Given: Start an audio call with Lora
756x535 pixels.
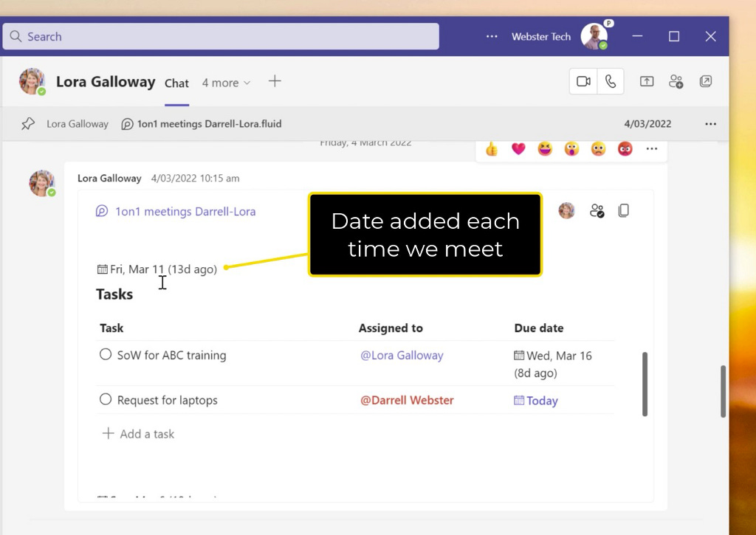Looking at the screenshot, I should pos(611,81).
